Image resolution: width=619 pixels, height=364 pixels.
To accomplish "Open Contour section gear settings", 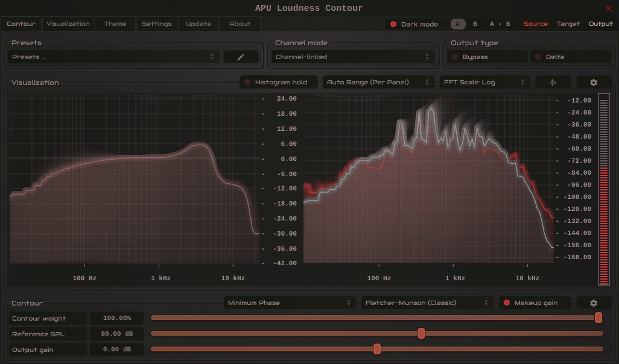I will click(593, 303).
